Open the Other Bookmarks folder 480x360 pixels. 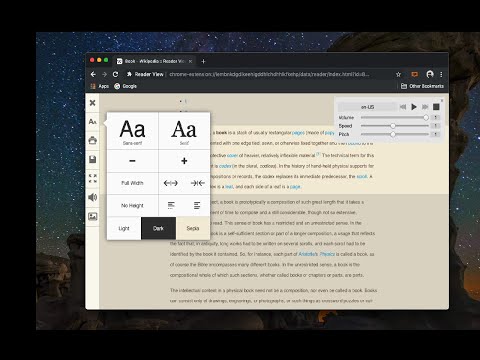coord(422,86)
